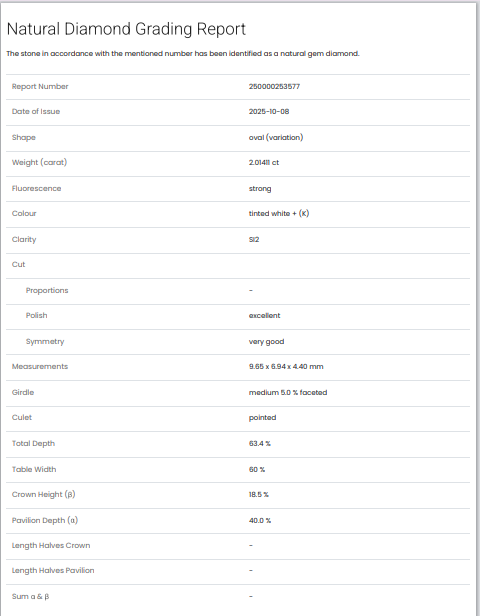Image resolution: width=480 pixels, height=616 pixels.
Task: Click the Fluorescence value strong
Action: [260, 189]
